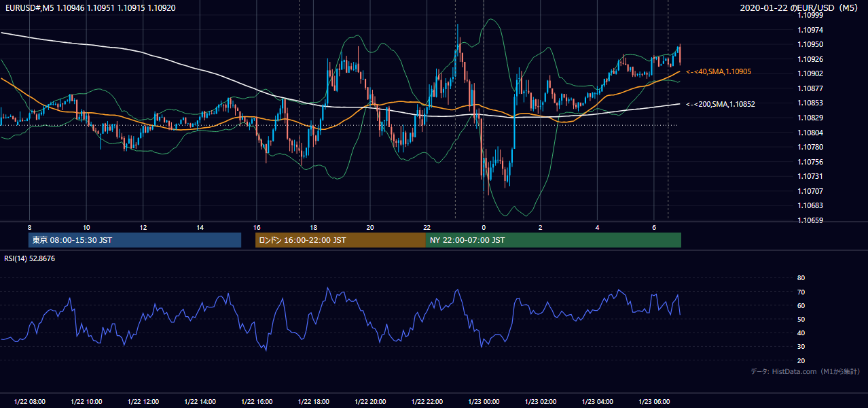Click the RSI scale value 80
This screenshot has width=868, height=408.
point(801,278)
